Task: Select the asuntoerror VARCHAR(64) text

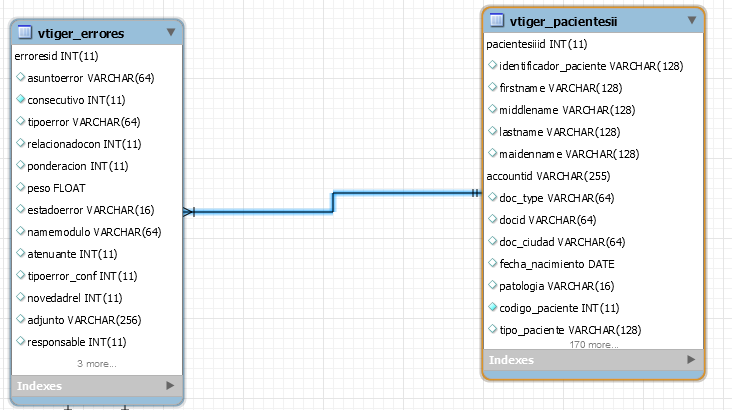Action: 91,78
